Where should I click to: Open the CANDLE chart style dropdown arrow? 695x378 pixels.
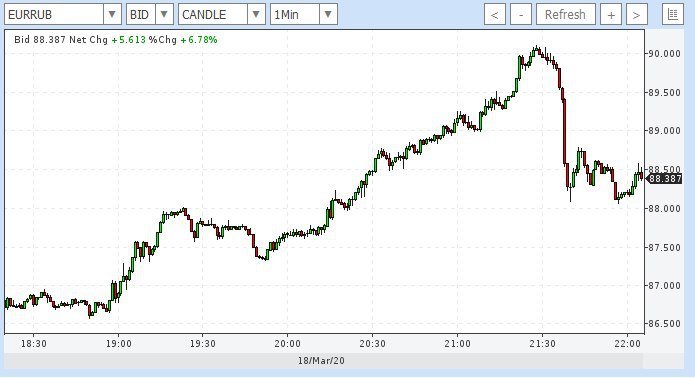[x=256, y=15]
